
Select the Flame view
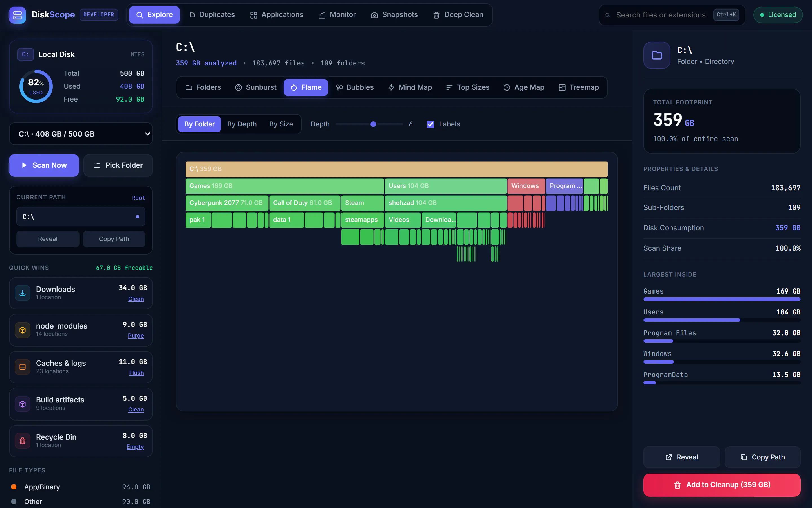(306, 87)
